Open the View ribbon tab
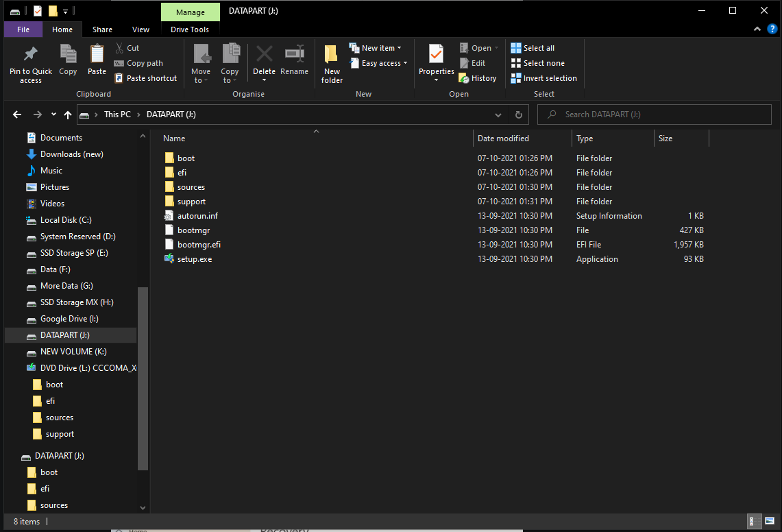The width and height of the screenshot is (782, 532). coord(141,29)
